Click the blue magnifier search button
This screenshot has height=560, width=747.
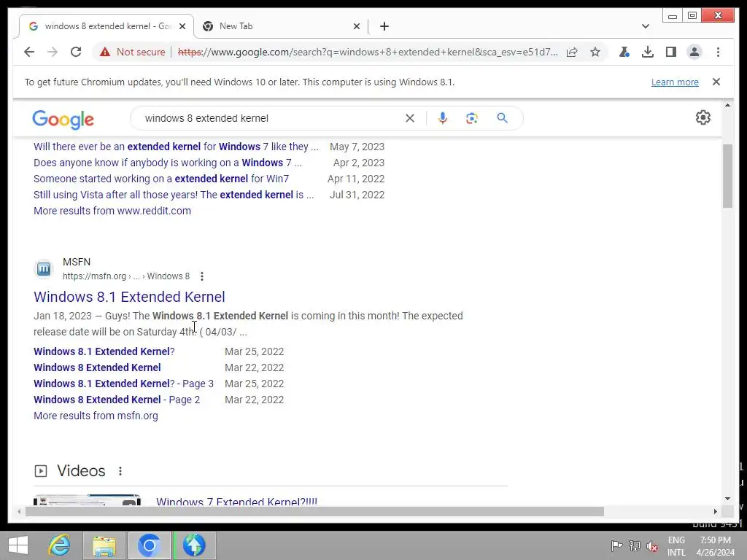click(502, 117)
